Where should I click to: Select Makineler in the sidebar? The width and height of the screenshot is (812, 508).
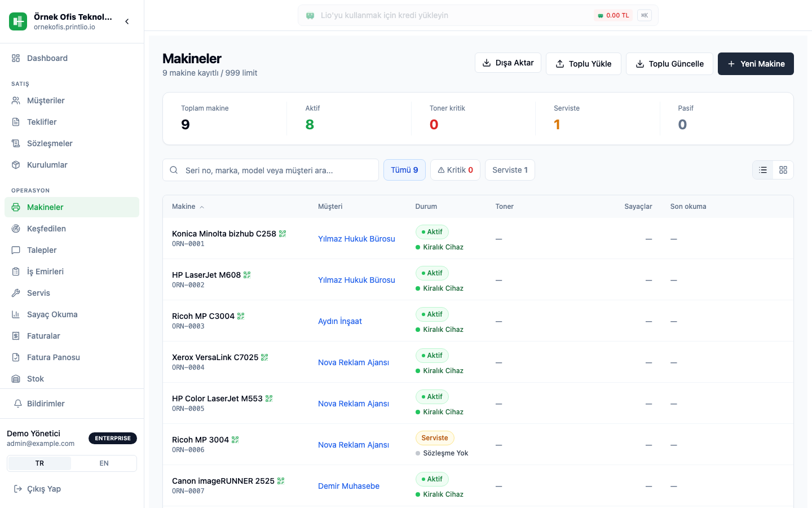pyautogui.click(x=72, y=207)
